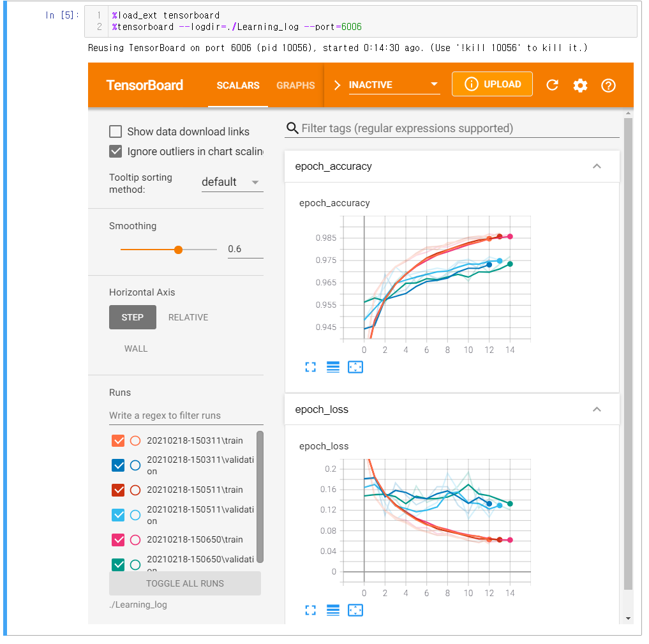Adjust the Smoothing slider handle
This screenshot has height=644, width=649.
pos(179,250)
